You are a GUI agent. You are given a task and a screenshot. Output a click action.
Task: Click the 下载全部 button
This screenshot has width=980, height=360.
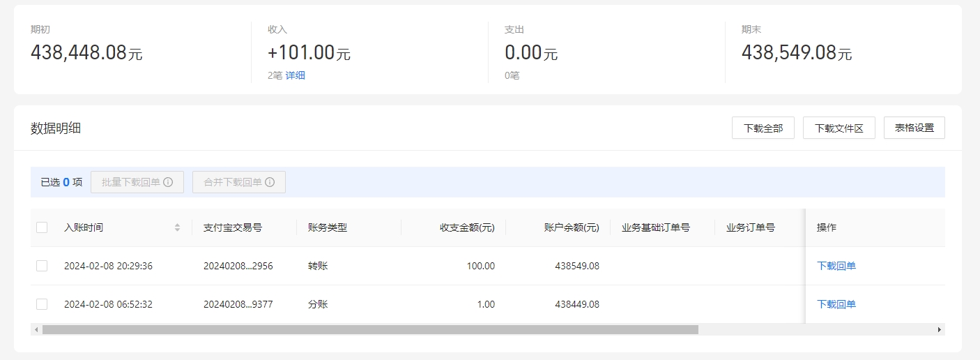[x=763, y=128]
